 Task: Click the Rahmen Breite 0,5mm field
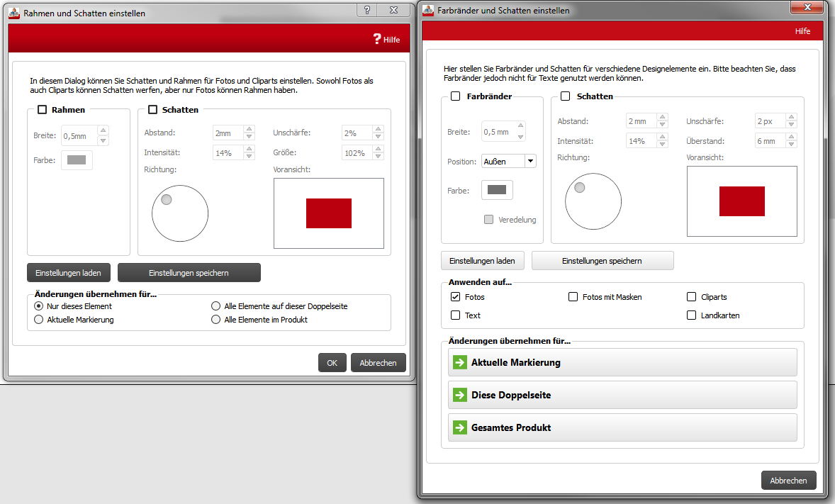point(79,136)
